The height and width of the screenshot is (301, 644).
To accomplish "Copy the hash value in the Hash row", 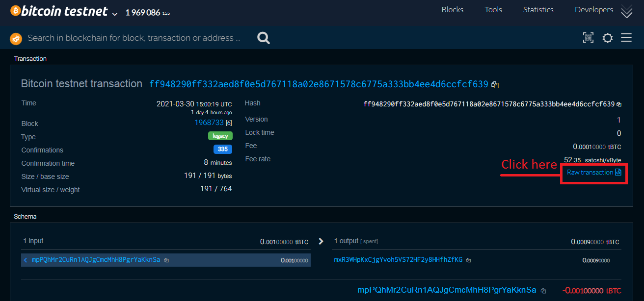I will tap(619, 104).
